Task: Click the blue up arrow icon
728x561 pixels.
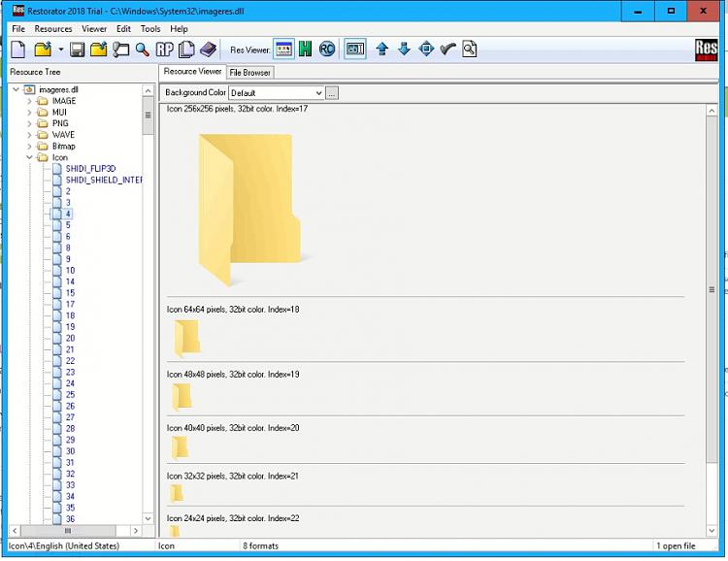Action: point(381,49)
